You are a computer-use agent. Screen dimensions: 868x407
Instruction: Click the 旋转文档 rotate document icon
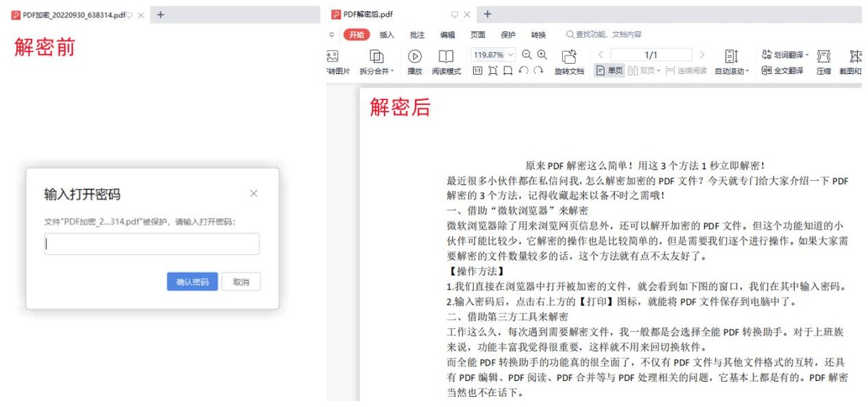pyautogui.click(x=569, y=56)
